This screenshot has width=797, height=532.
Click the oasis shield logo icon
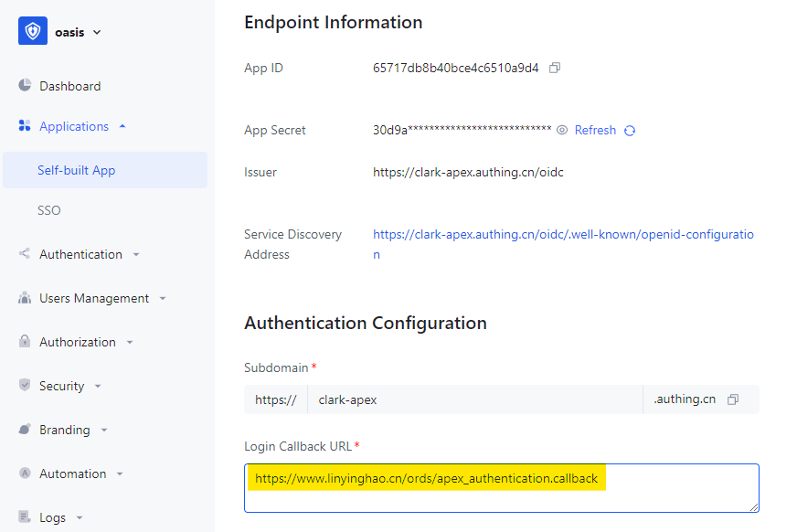(x=33, y=31)
